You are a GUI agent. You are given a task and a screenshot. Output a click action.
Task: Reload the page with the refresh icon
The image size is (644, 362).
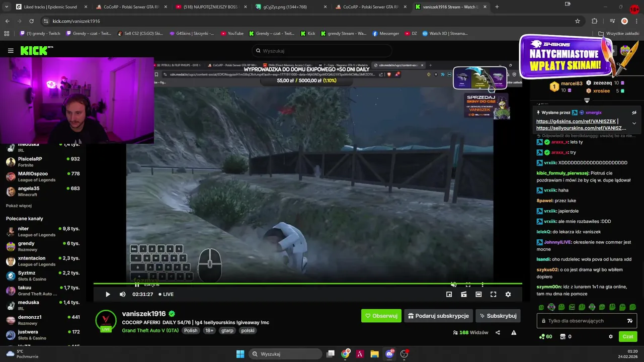pos(31,21)
